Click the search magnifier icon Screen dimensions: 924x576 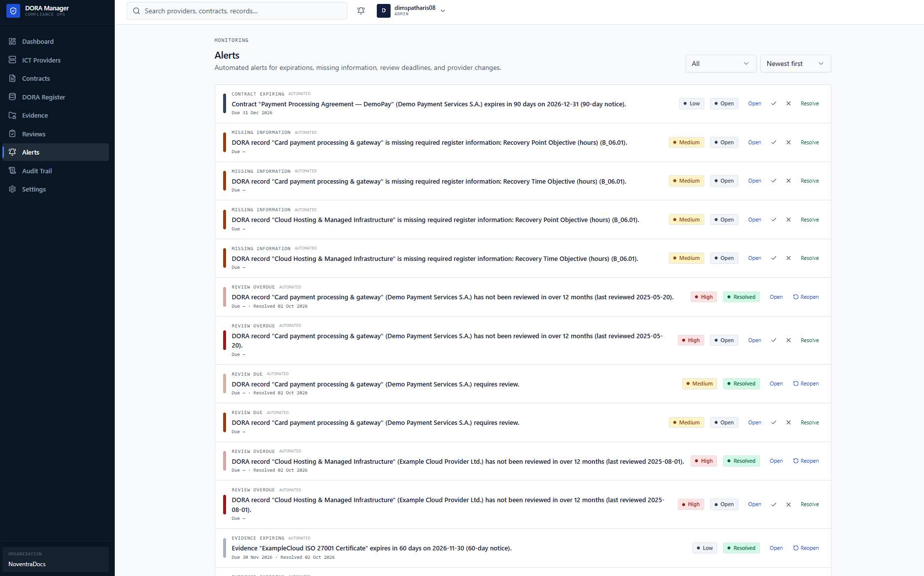click(x=136, y=11)
